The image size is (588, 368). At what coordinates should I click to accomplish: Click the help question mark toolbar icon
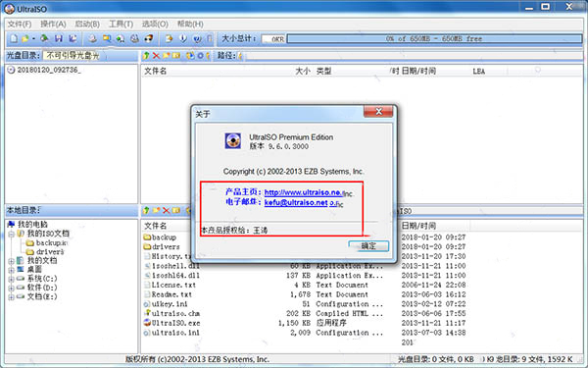coord(197,38)
